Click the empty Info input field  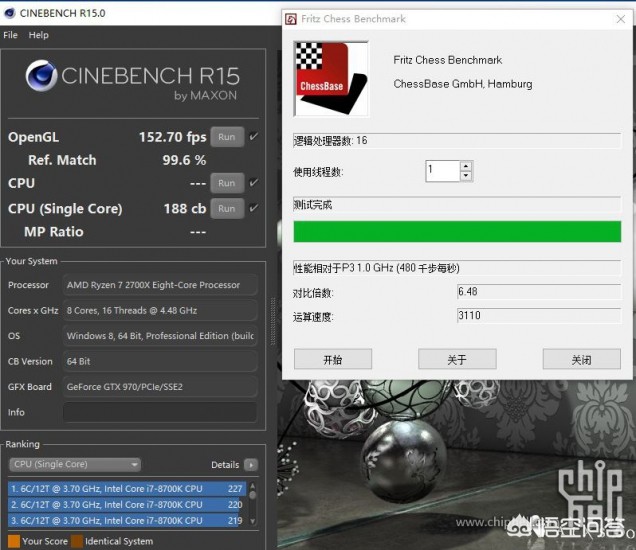(160, 412)
